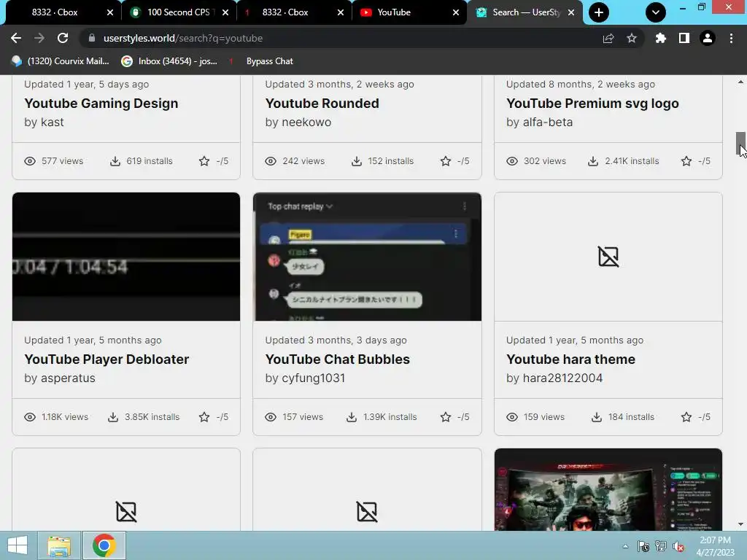This screenshot has height=560, width=747.
Task: Click the star icon on YouTube Premium svg logo
Action: pos(686,161)
